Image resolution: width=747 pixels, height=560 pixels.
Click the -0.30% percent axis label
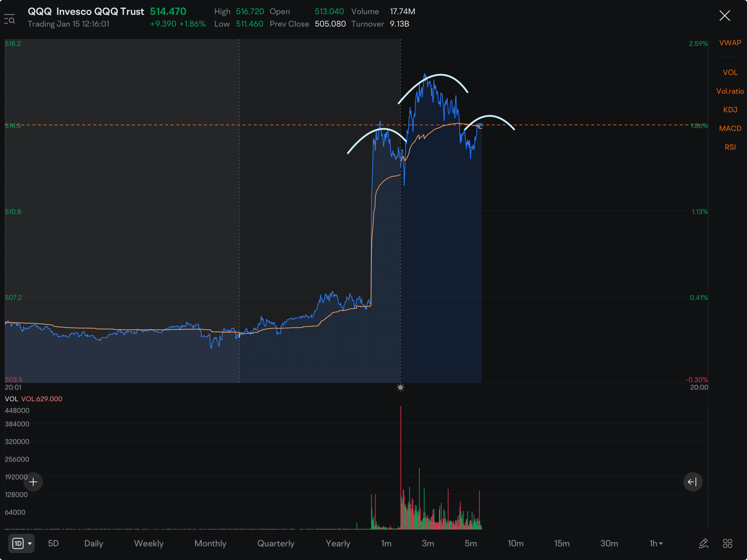697,380
